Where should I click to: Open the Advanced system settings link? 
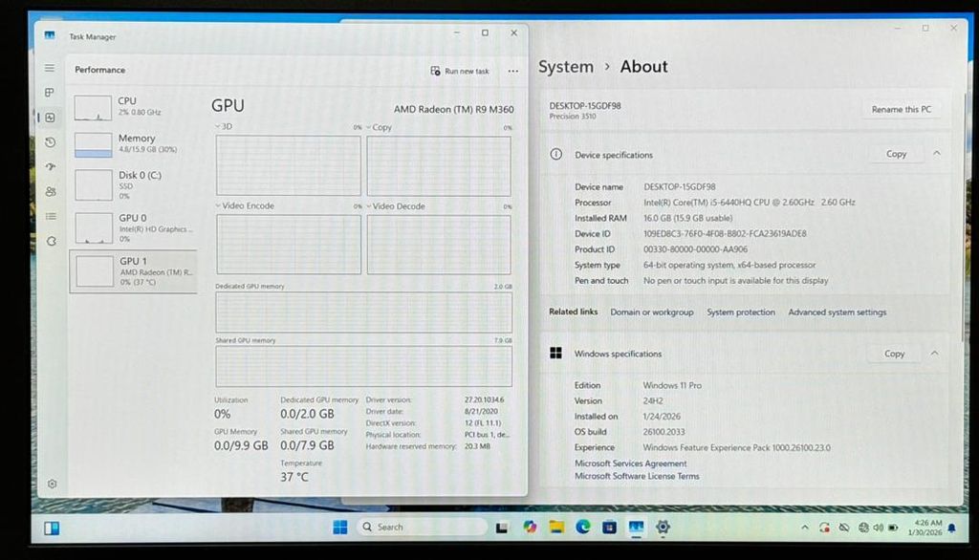837,312
